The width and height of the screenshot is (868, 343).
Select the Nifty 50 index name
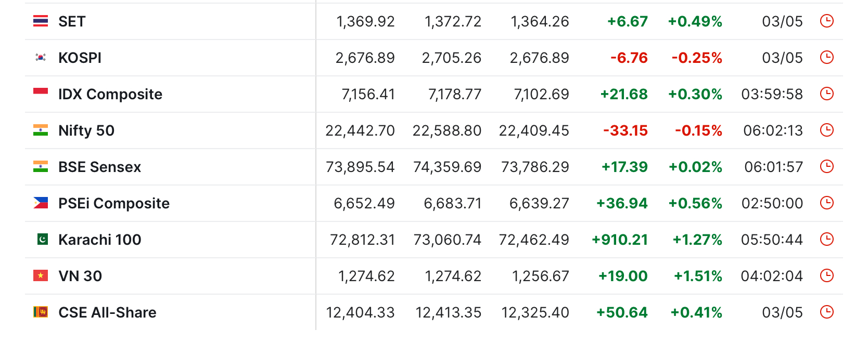click(x=86, y=130)
